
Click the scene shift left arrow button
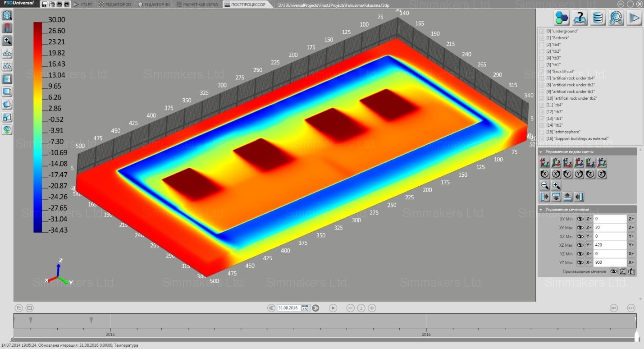click(579, 197)
